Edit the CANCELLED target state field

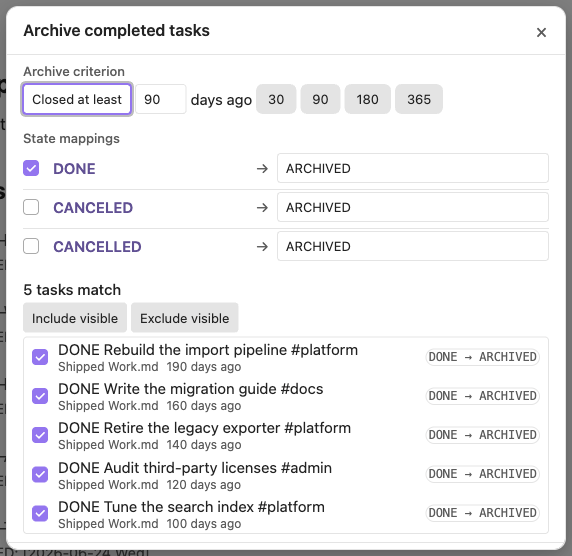click(413, 246)
